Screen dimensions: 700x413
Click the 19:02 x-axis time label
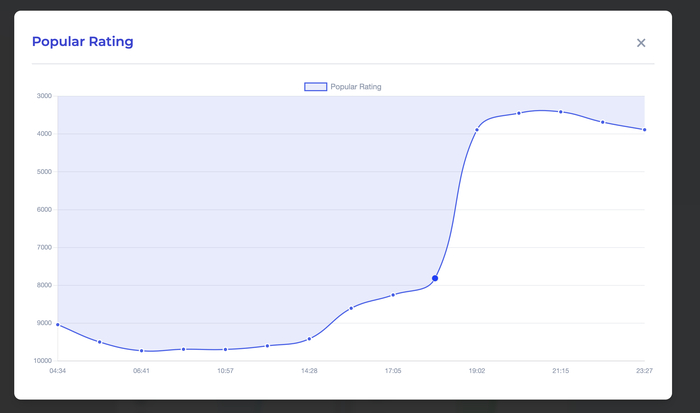click(477, 371)
